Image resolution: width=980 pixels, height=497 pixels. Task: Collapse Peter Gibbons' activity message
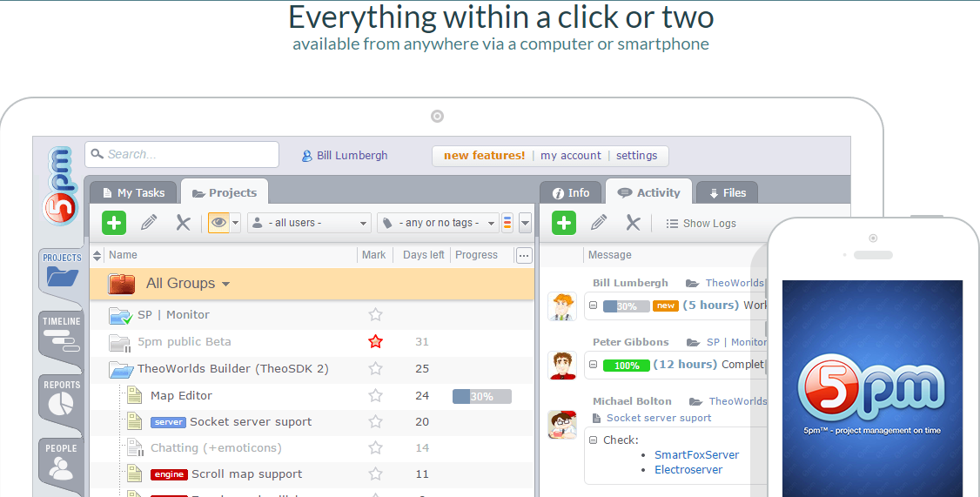pos(593,365)
